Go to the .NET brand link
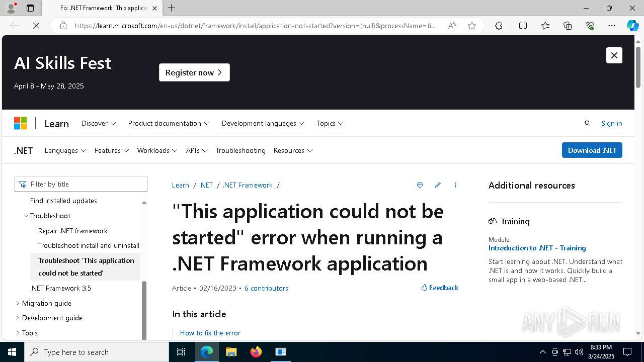The image size is (644, 362). click(x=24, y=150)
